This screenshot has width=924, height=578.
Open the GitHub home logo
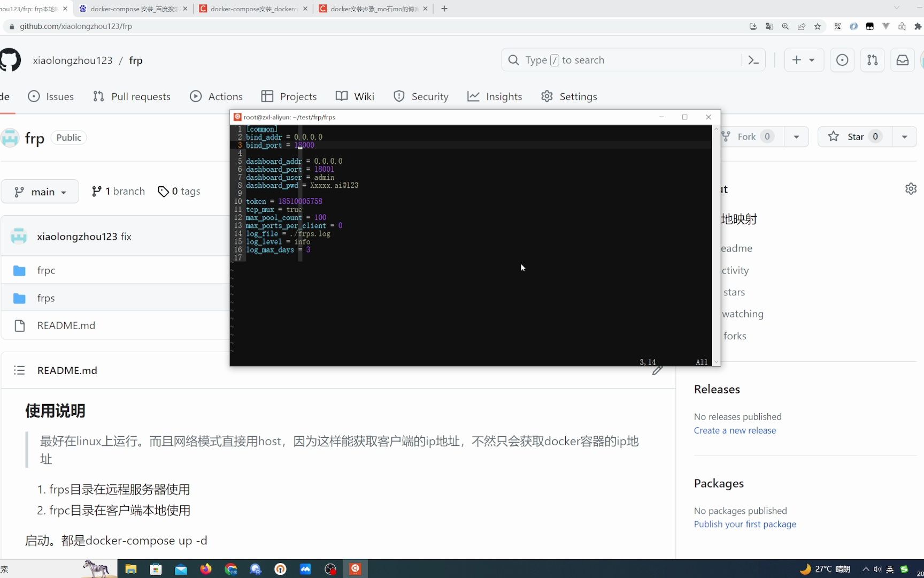(10, 60)
